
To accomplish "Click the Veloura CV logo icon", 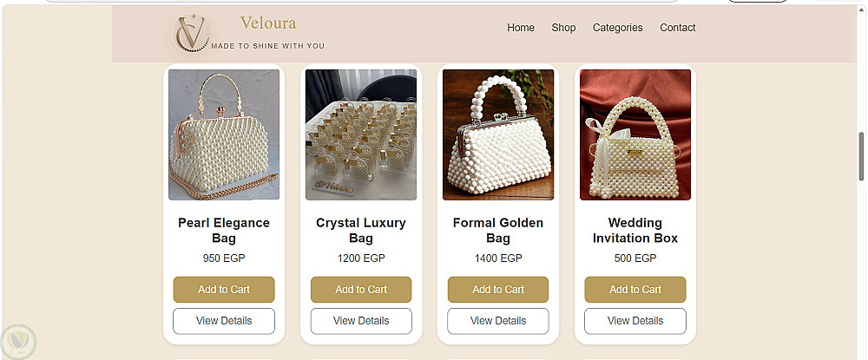I will (x=190, y=33).
